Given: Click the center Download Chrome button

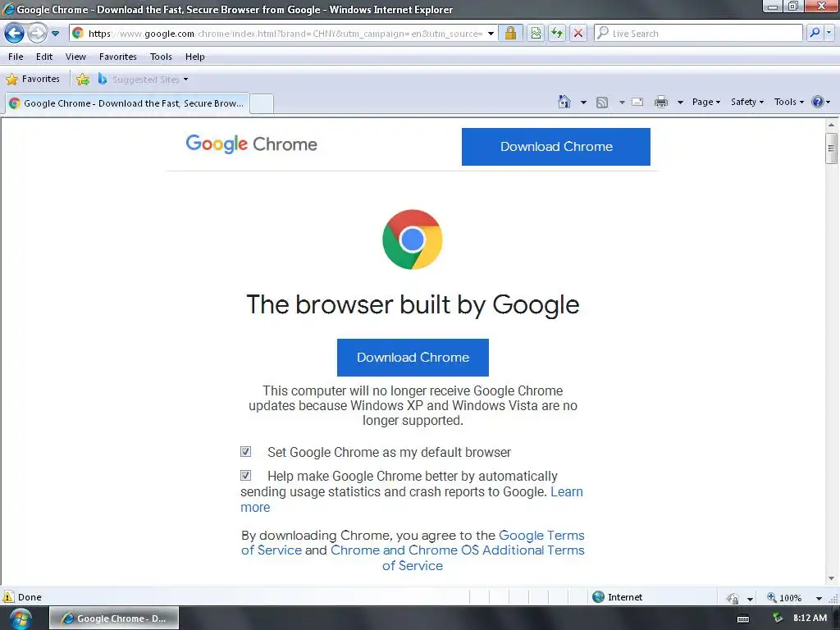Looking at the screenshot, I should (x=413, y=358).
